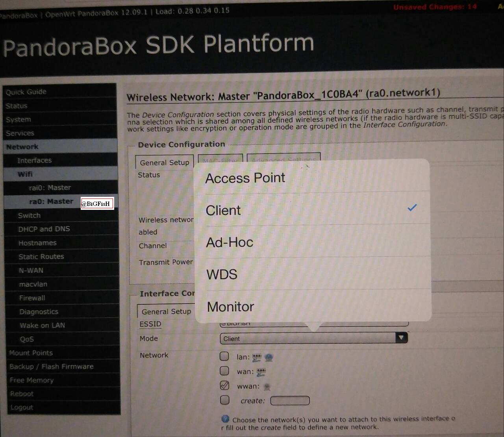Viewport: 504px width, 437px height.
Task: Open the System menu in sidebar
Action: click(x=60, y=119)
